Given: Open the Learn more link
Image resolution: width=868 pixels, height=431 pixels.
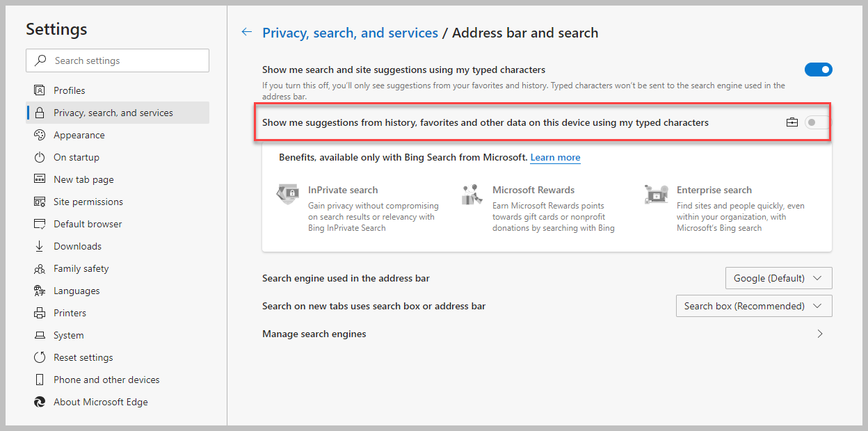Looking at the screenshot, I should [555, 158].
